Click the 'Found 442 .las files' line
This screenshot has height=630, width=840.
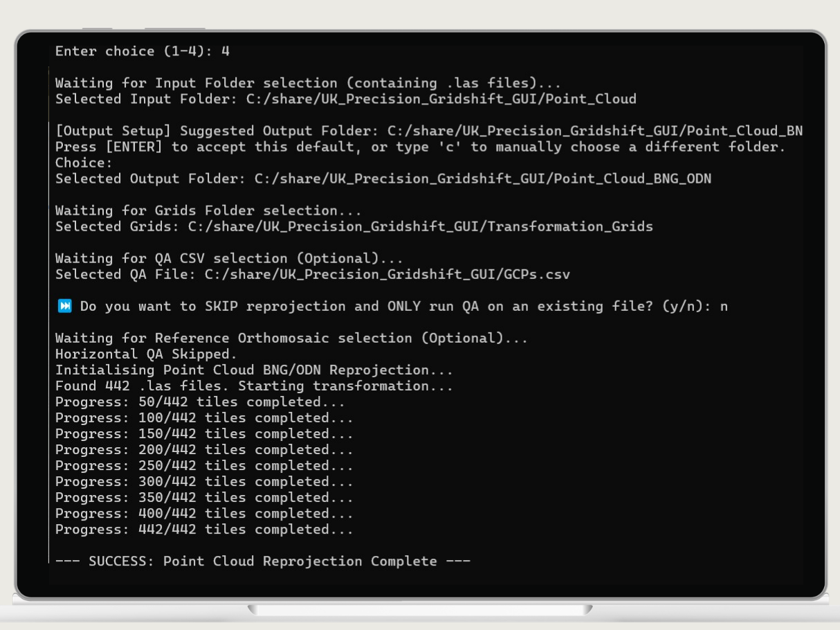pyautogui.click(x=254, y=386)
